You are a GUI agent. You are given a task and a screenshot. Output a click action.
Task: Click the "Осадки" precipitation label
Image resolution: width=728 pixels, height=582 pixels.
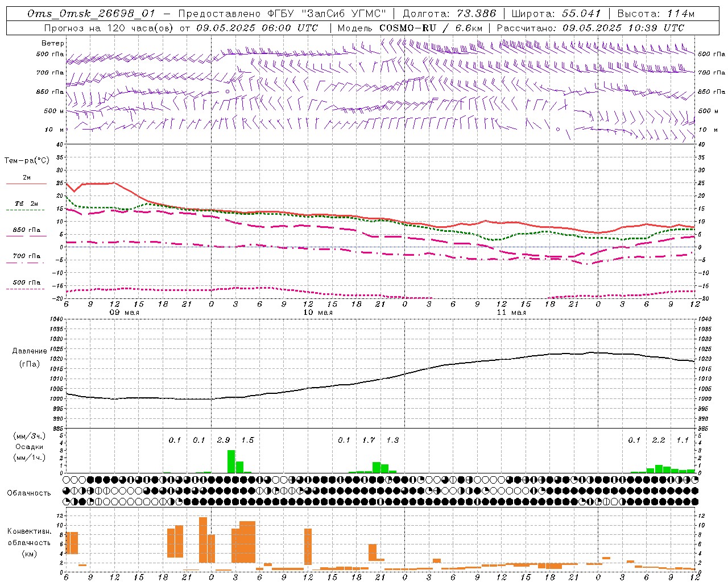tap(30, 447)
